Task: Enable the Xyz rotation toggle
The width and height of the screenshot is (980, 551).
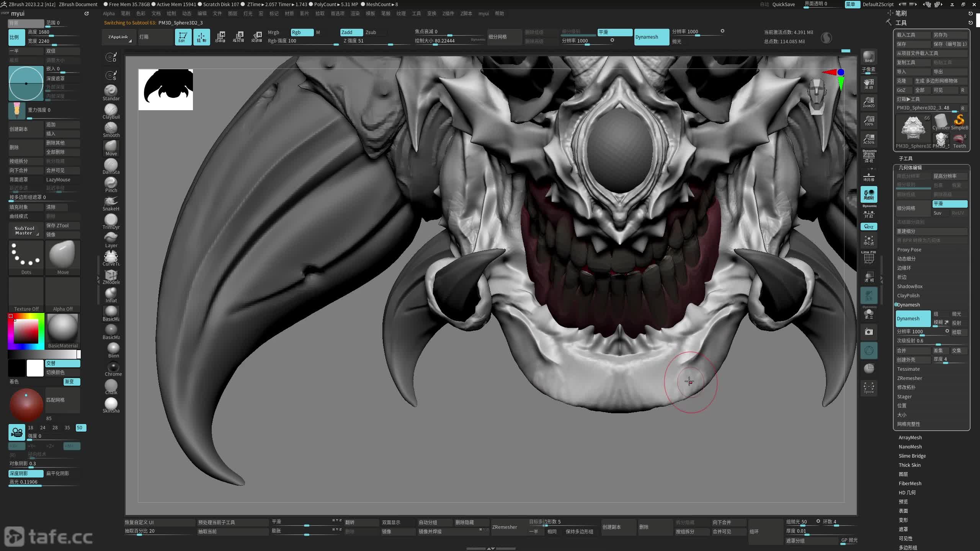Action: point(869,227)
